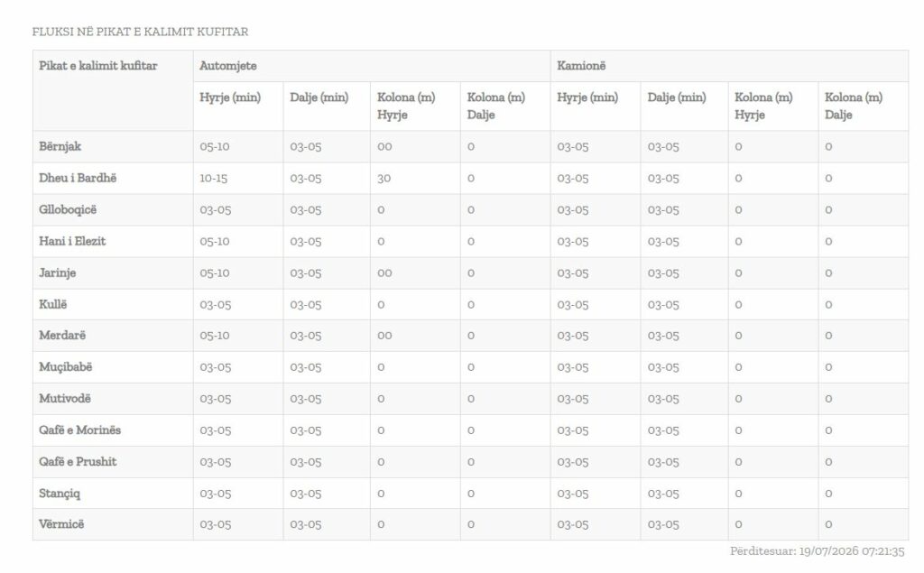Select the Merdarë crossing name

point(62,335)
